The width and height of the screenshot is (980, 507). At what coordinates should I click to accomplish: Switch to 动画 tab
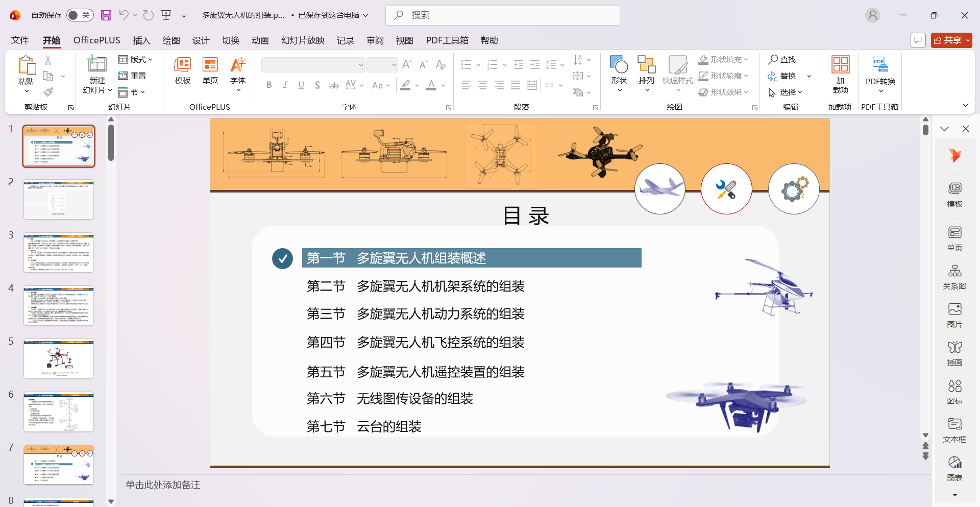pos(260,40)
